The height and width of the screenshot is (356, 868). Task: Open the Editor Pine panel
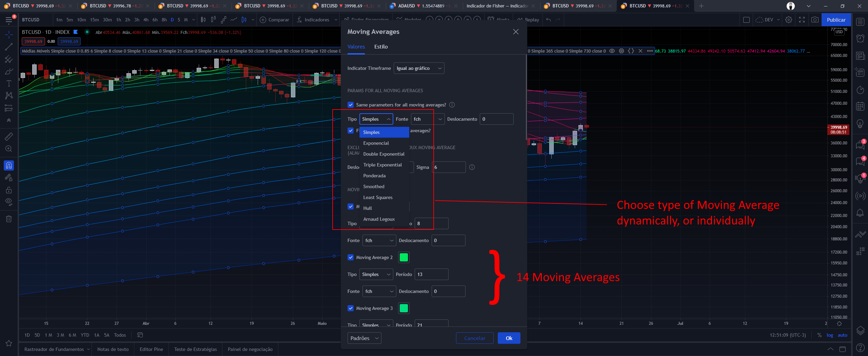[151, 349]
